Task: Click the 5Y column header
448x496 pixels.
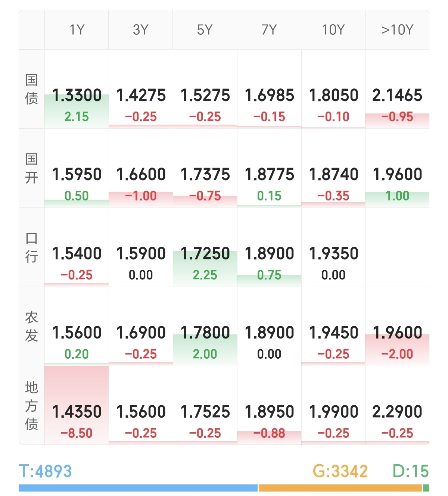Action: [x=205, y=29]
